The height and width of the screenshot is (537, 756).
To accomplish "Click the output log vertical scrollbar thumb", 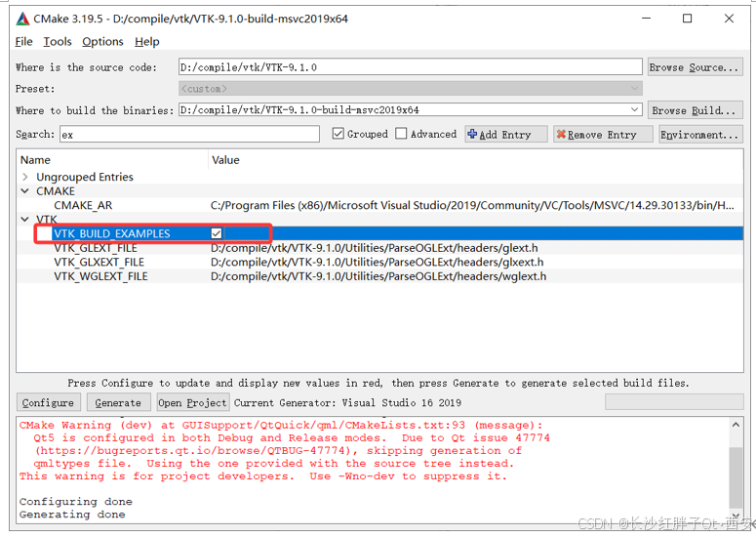I will (736, 477).
